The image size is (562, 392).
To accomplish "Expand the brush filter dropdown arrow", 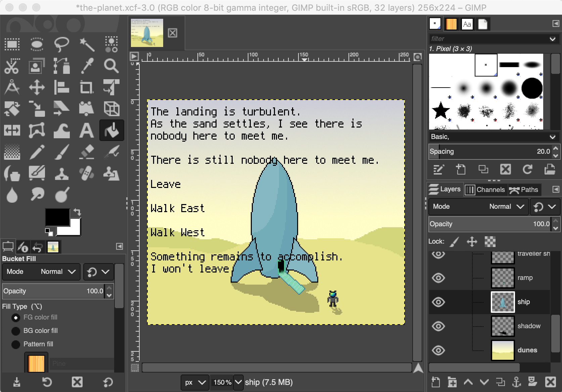I will click(x=553, y=39).
